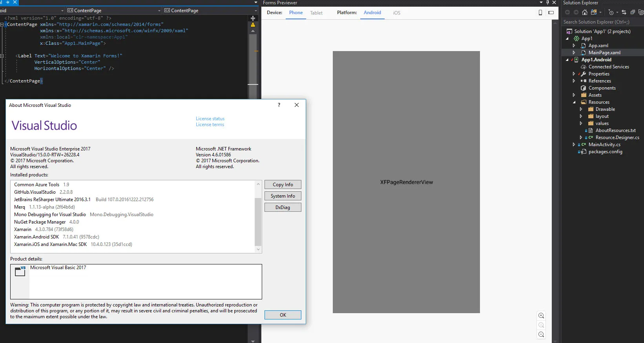Collapse the App1.Android project node
644x343 pixels.
point(567,60)
